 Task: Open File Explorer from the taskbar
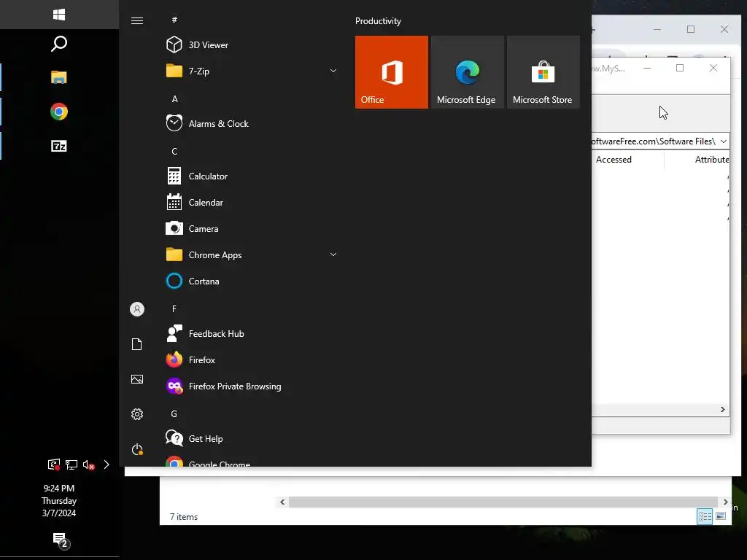coord(59,77)
